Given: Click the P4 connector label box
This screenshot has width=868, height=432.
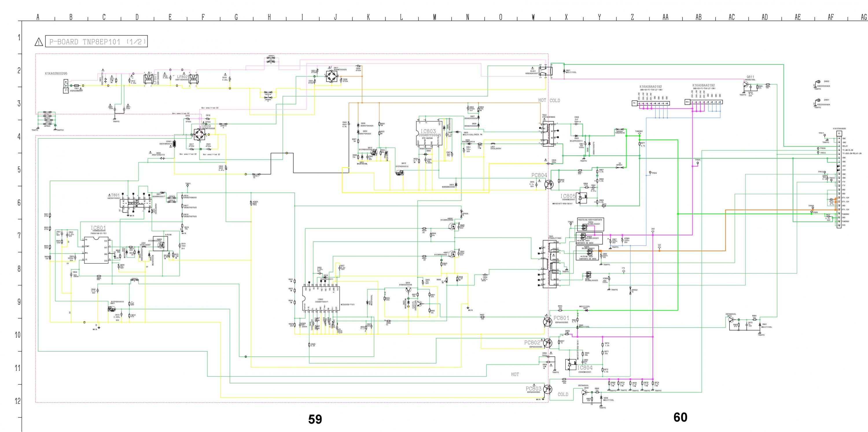Looking at the screenshot, I should tap(634, 103).
